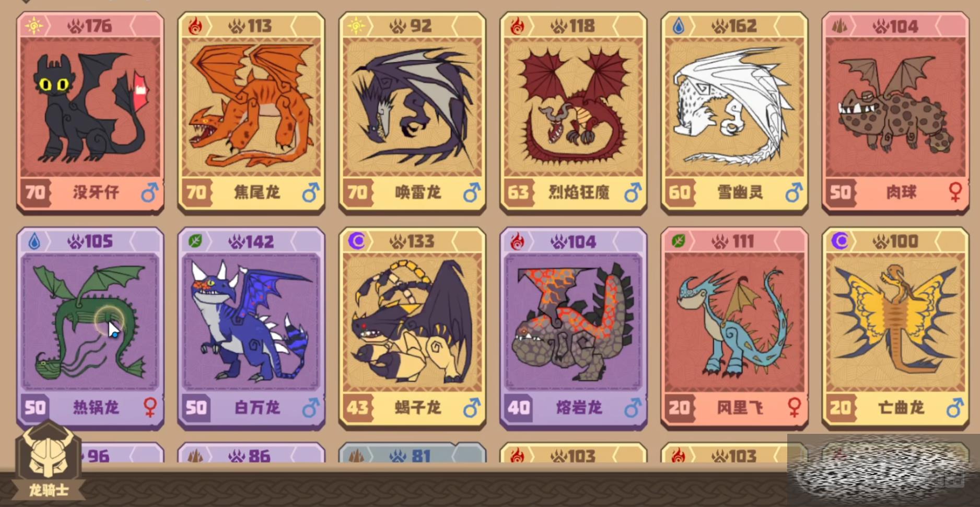This screenshot has height=507, width=980.
Task: Click the sun element icon on 没牙仔
Action: coord(34,26)
